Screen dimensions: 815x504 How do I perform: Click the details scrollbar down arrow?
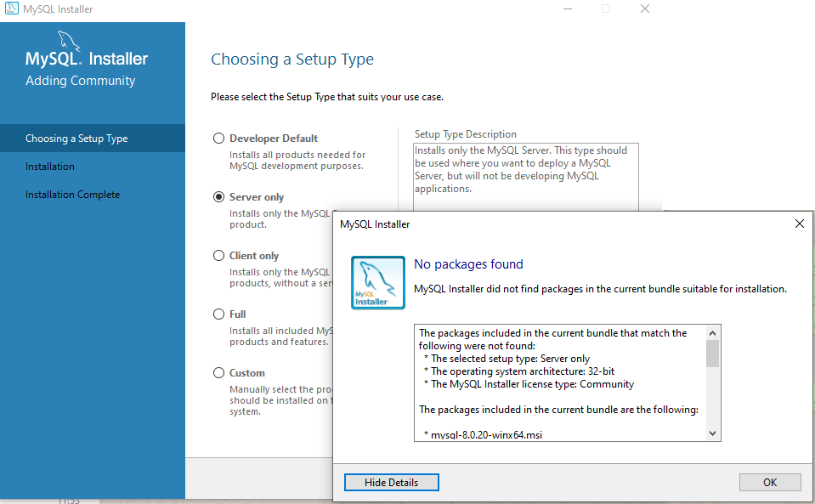coord(713,433)
